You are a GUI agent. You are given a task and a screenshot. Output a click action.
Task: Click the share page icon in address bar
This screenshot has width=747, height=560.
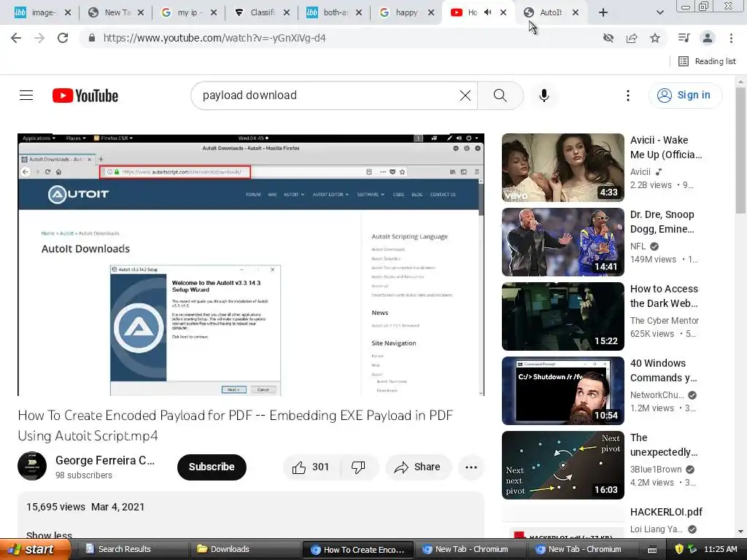tap(632, 38)
